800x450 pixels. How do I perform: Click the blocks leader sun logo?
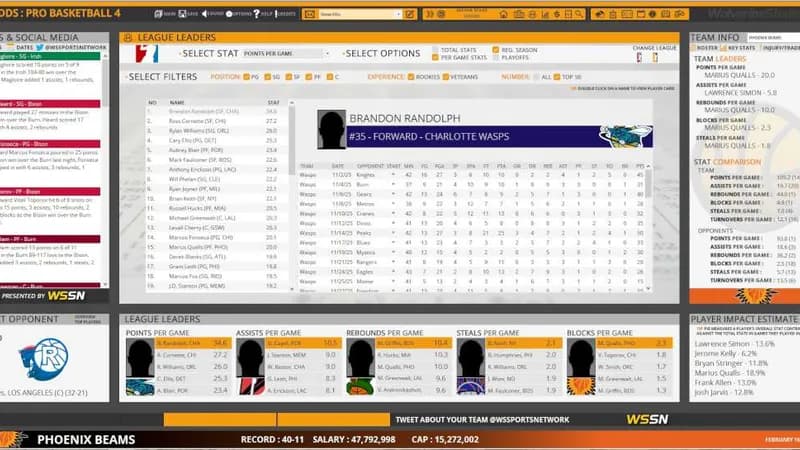coord(581,386)
